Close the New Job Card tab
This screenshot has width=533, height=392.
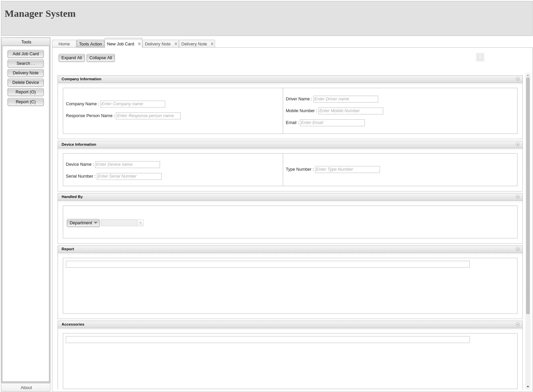(139, 44)
